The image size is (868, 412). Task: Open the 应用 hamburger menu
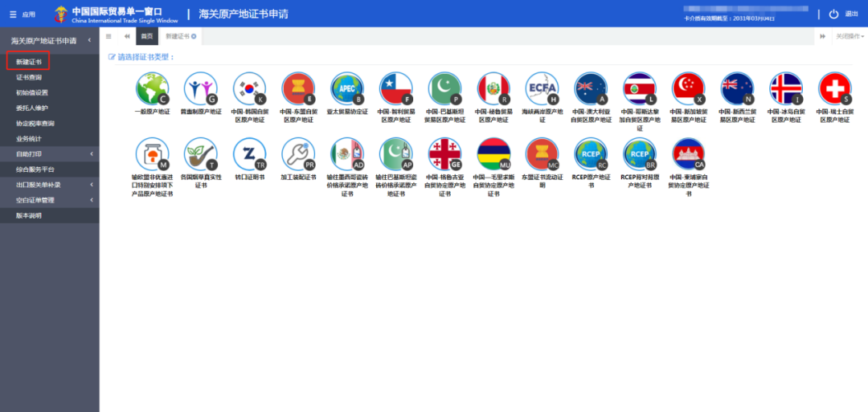[22, 14]
